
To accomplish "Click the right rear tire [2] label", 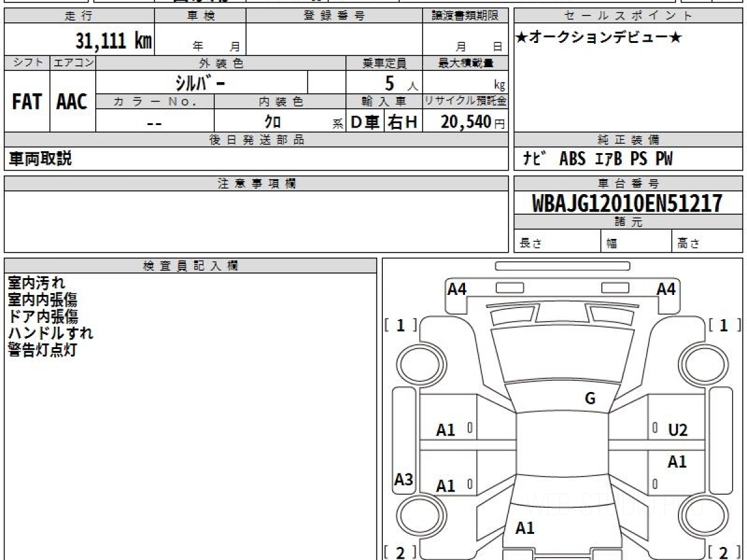I will coord(724,552).
